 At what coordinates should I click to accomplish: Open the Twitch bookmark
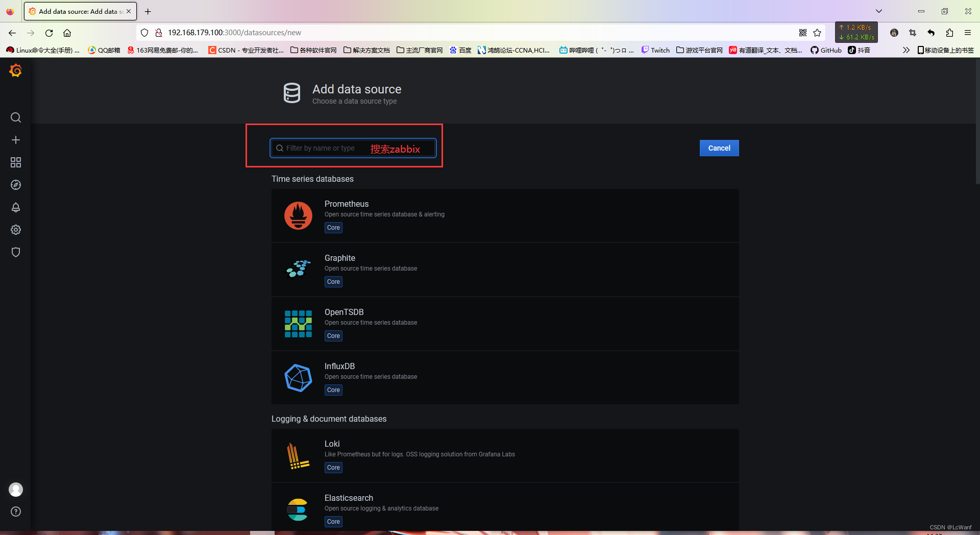coord(656,50)
